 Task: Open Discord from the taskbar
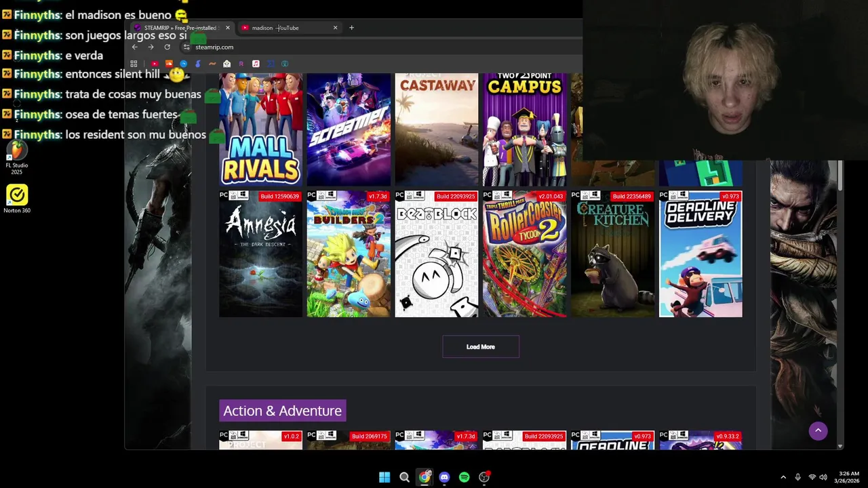444,477
